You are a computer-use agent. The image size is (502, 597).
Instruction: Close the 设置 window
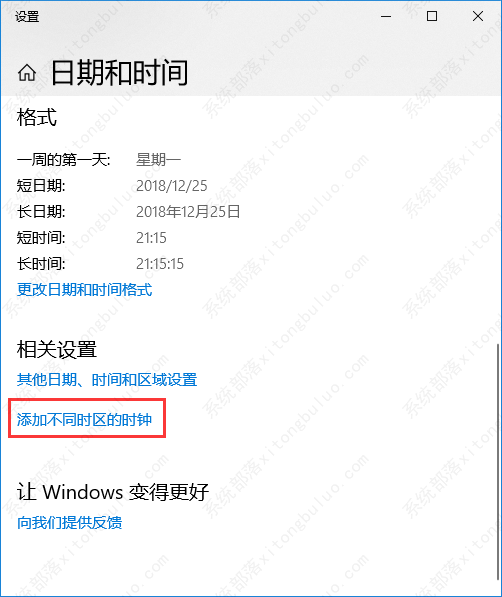pos(478,16)
